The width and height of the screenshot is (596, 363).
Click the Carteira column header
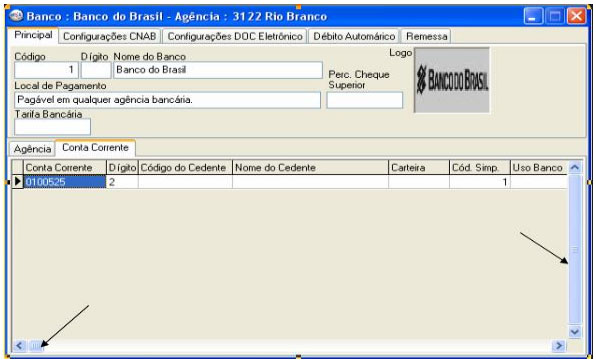coord(419,168)
